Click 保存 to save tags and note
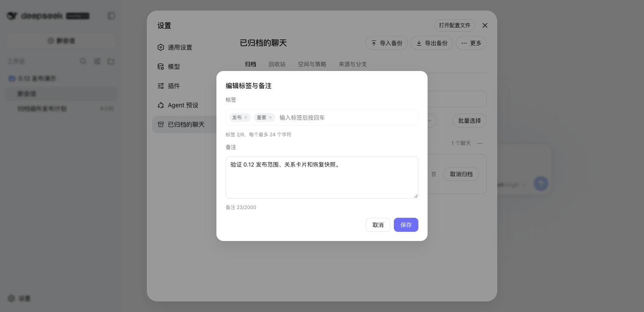 tap(406, 225)
